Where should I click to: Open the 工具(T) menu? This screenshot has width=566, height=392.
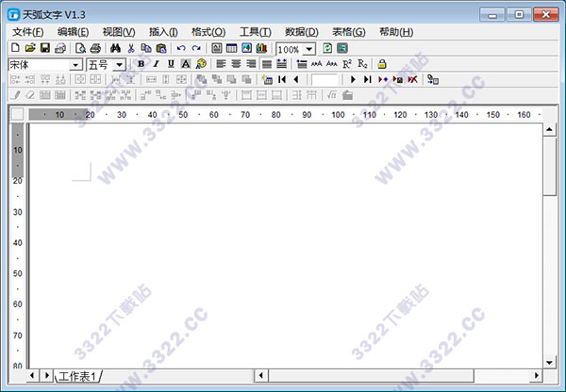click(x=256, y=32)
